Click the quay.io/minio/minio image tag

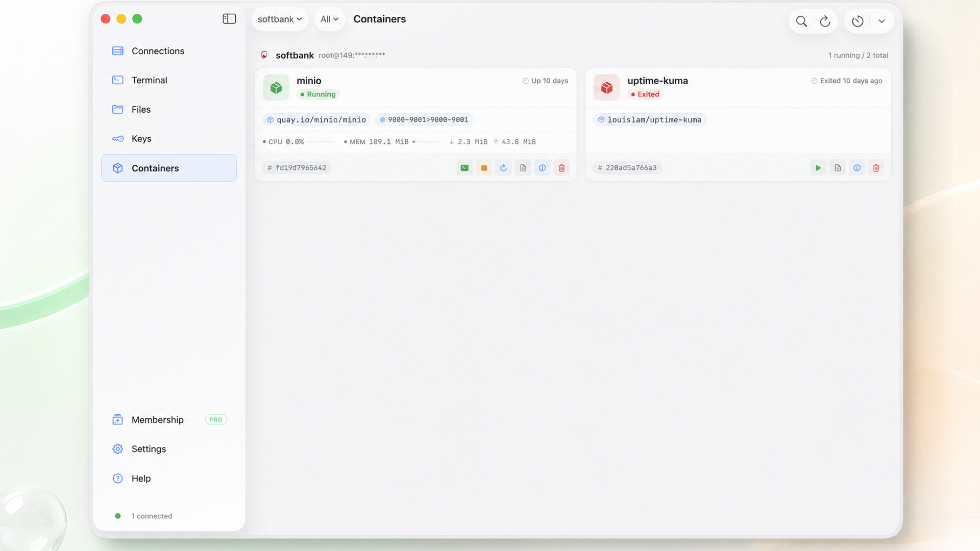tap(316, 120)
